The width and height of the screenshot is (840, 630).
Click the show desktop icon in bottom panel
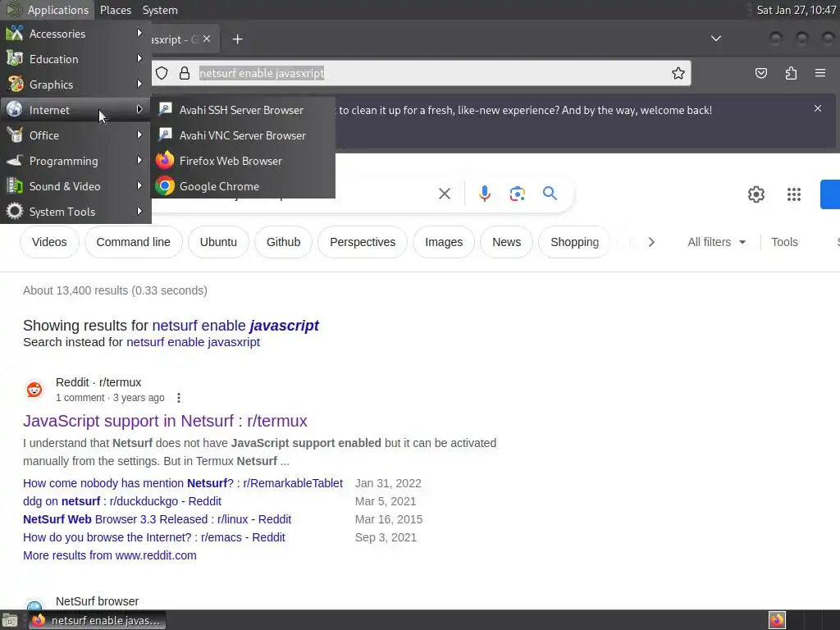[10, 620]
